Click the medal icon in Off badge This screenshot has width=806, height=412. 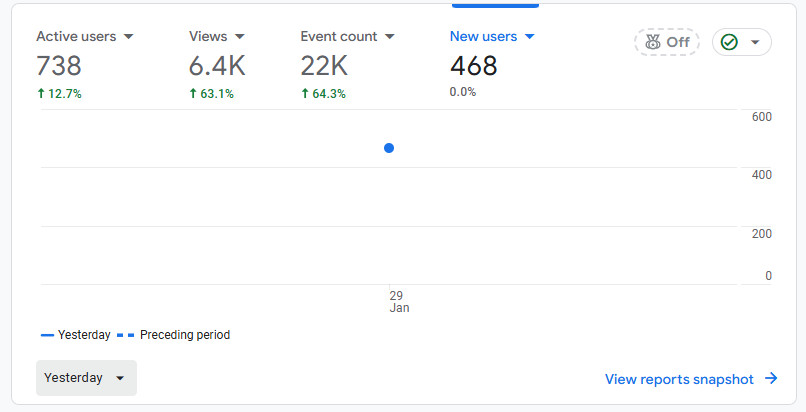pos(653,42)
